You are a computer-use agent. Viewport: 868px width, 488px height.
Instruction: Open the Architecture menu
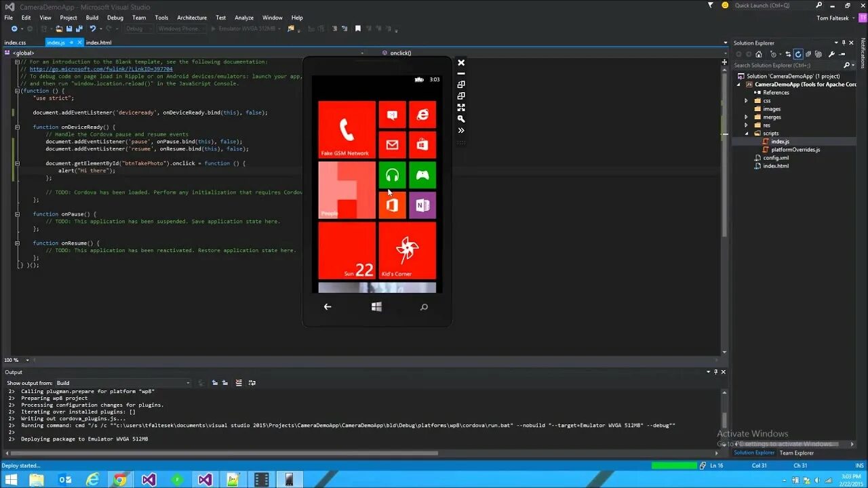coord(192,18)
